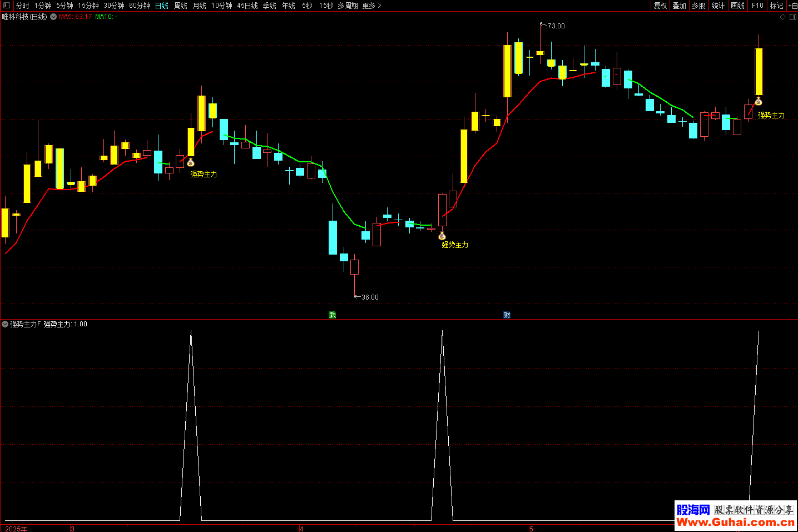Click the 强势主力 label under March signal
This screenshot has height=532, width=798.
click(204, 174)
